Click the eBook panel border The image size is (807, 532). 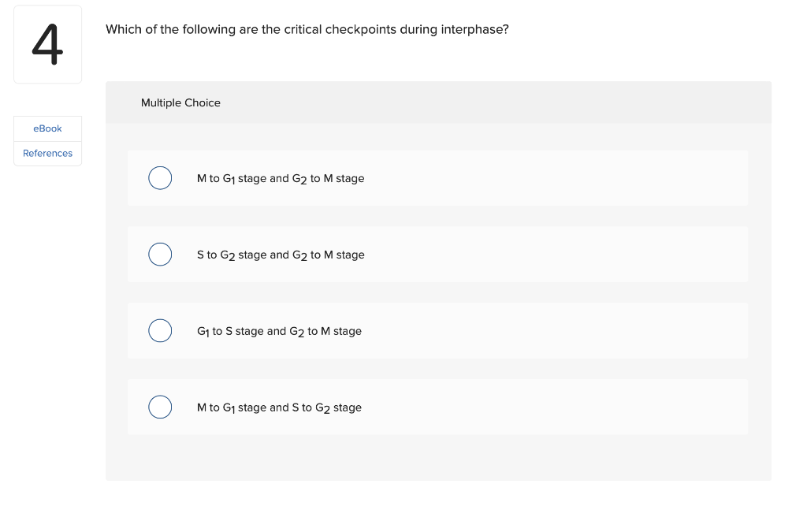click(47, 140)
